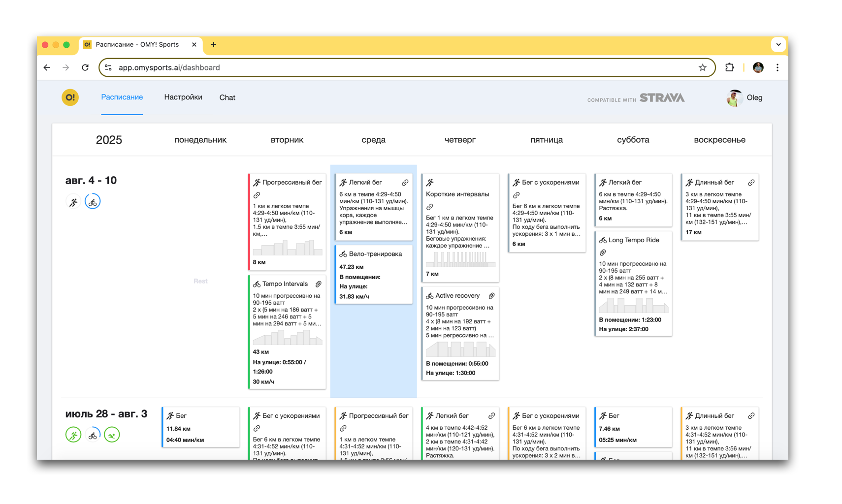Click link icon on lower Thursday Легкий бег card
The width and height of the screenshot is (842, 504).
coord(491,416)
